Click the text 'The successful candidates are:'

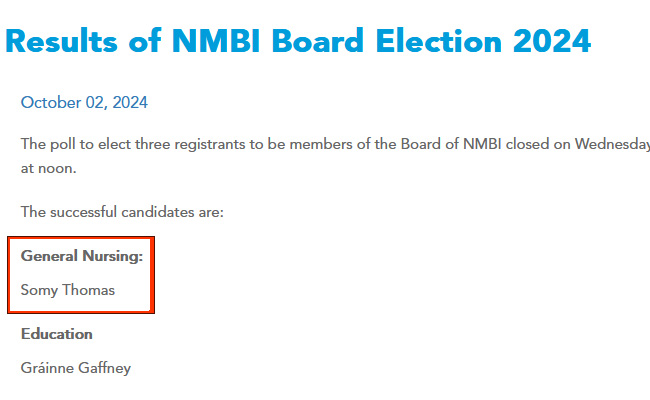point(122,212)
